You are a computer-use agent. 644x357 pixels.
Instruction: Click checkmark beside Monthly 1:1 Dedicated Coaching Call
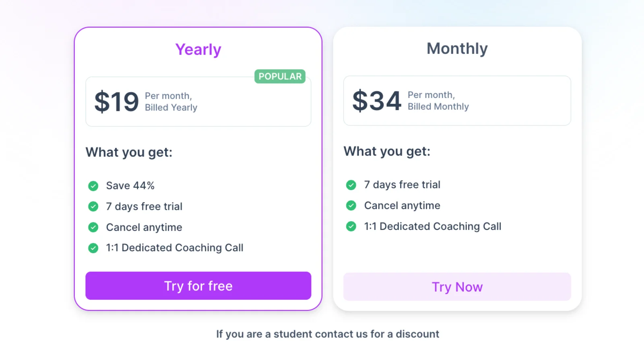coord(351,226)
